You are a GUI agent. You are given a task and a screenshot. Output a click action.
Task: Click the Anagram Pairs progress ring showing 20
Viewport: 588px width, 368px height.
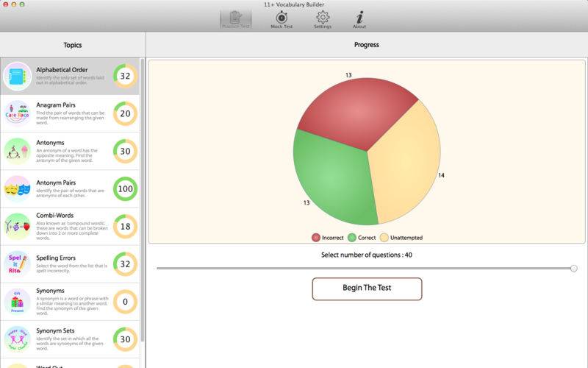tap(125, 113)
